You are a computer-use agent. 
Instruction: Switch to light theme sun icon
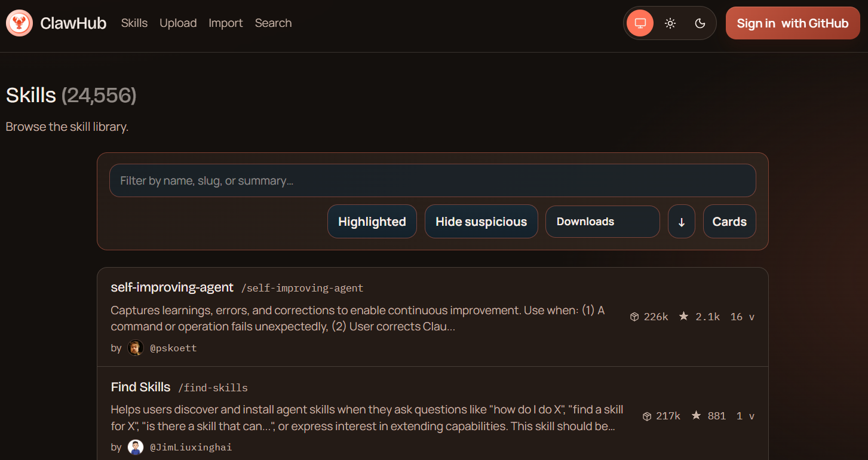click(x=670, y=23)
